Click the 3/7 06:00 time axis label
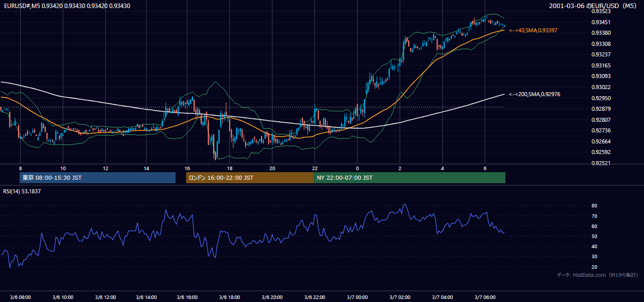The height and width of the screenshot is (302, 644). coord(485,297)
